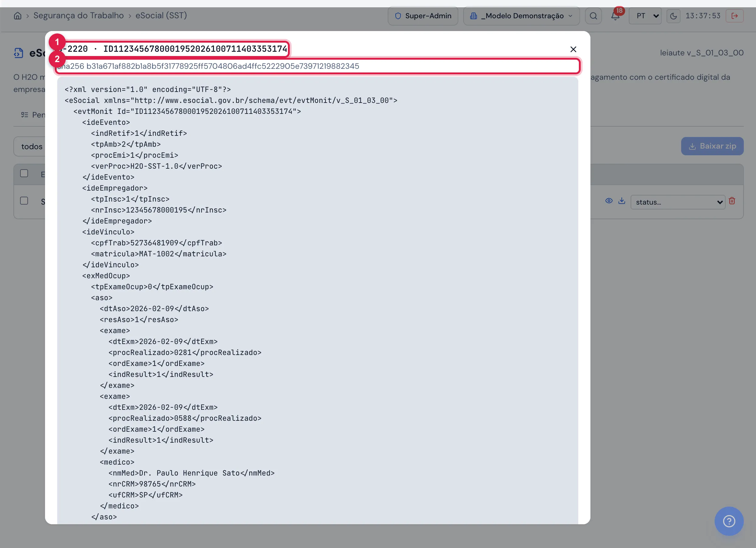Delete event with red trash icon
The image size is (756, 548).
732,201
